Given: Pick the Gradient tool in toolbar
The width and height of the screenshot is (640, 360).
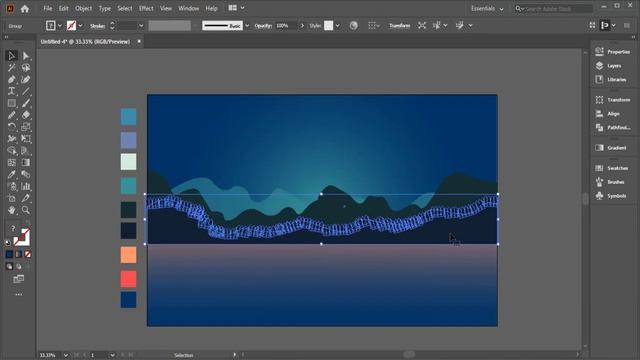Looking at the screenshot, I should pos(26,162).
